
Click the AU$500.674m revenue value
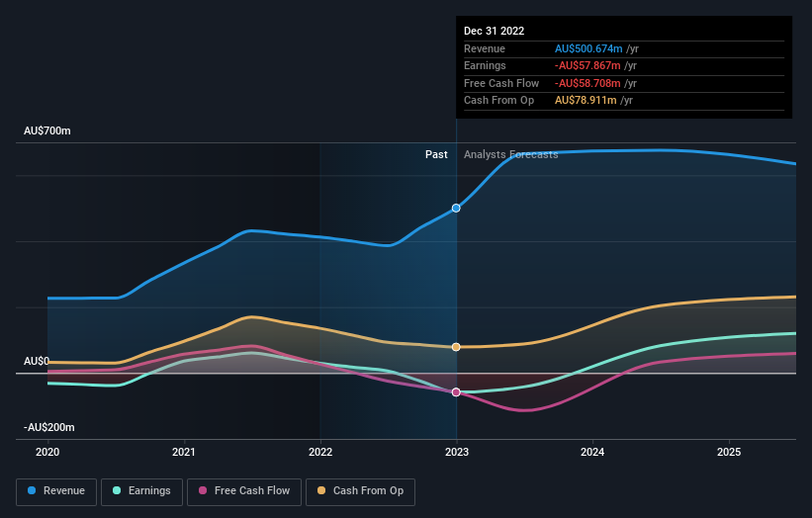(x=588, y=48)
